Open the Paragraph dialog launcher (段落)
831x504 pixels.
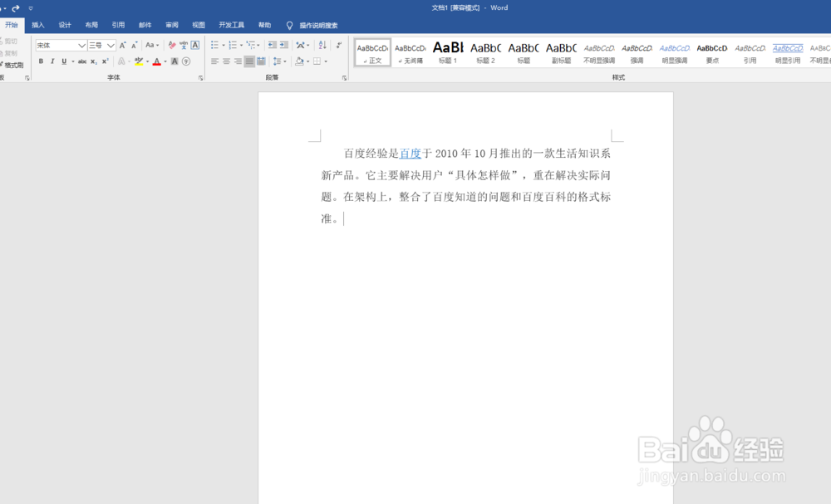345,78
